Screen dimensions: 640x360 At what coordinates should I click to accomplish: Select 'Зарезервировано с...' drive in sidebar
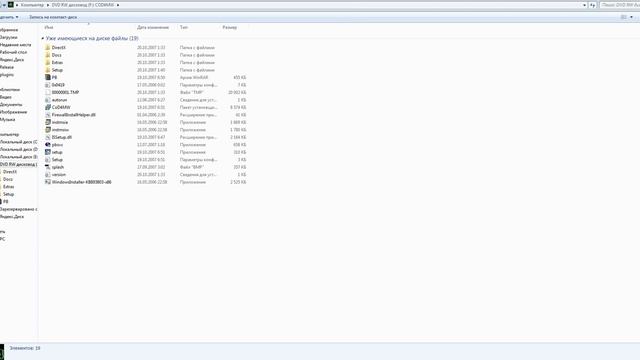click(19, 209)
